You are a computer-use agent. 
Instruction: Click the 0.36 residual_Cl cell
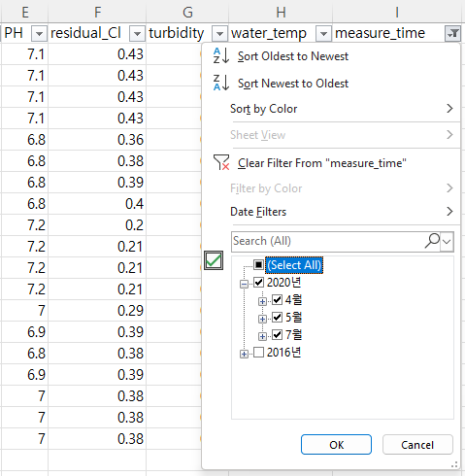pyautogui.click(x=97, y=140)
